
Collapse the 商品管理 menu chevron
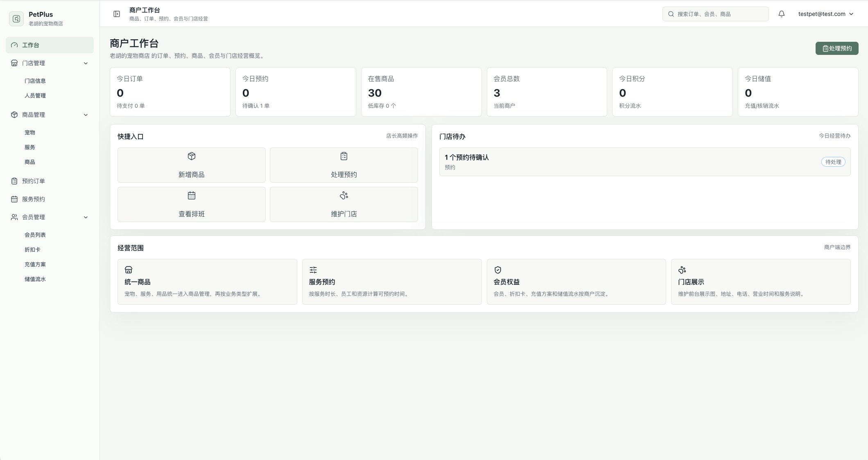[x=86, y=115]
